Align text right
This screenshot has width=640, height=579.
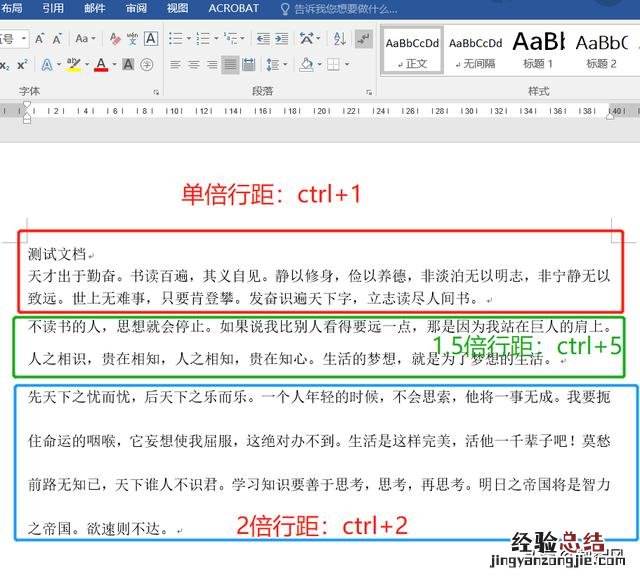tap(212, 64)
